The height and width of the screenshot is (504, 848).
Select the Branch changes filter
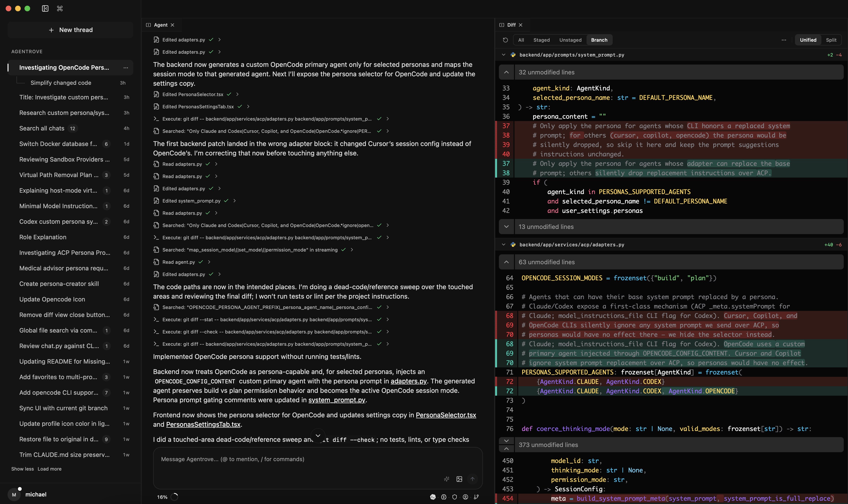click(599, 40)
